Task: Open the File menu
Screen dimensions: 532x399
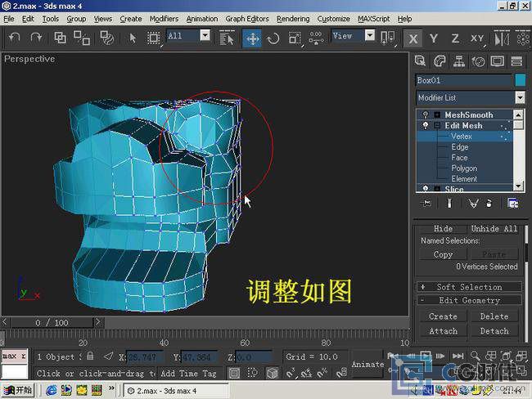Action: point(9,19)
